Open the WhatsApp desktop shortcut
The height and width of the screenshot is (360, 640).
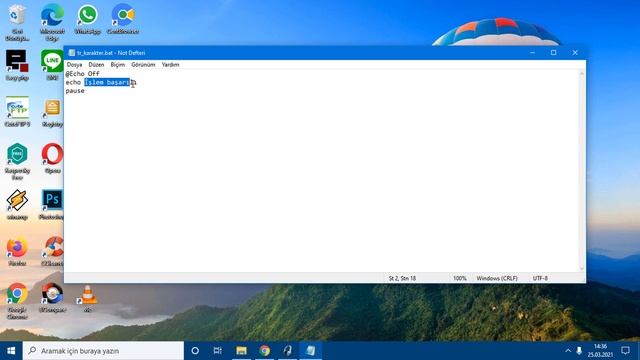coord(87,19)
